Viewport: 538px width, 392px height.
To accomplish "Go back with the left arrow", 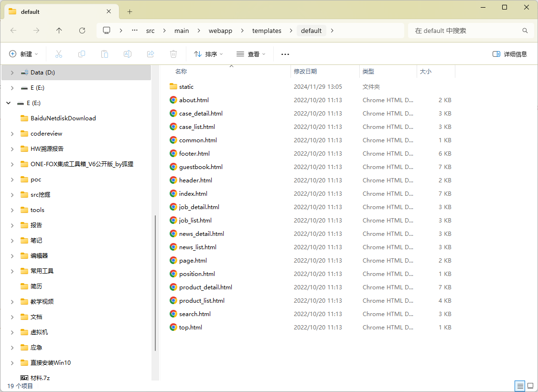I will tap(13, 31).
